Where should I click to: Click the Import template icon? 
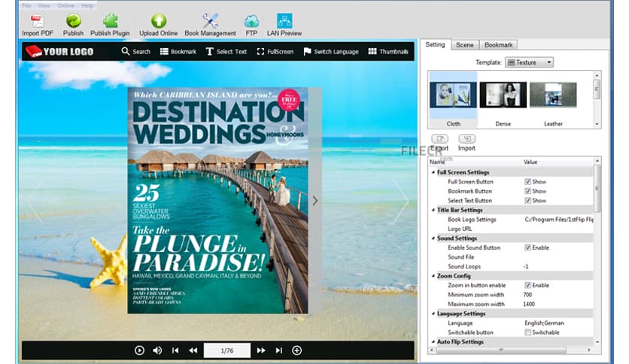point(466,138)
